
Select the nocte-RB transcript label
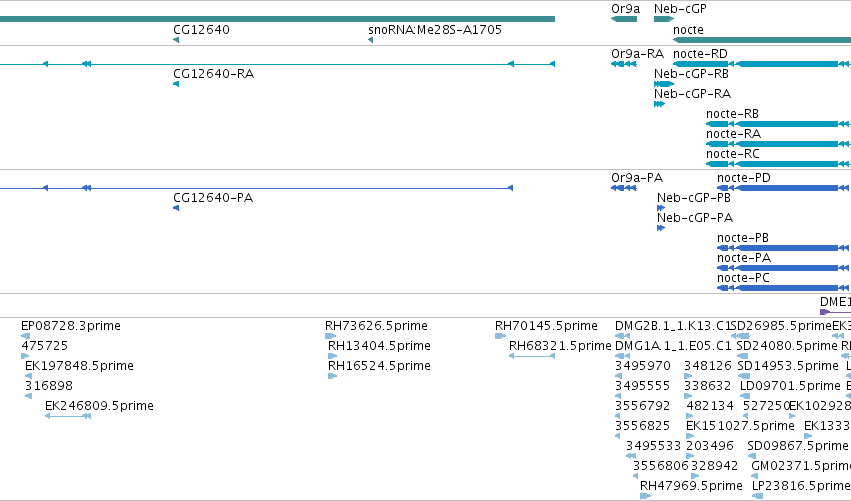[732, 114]
